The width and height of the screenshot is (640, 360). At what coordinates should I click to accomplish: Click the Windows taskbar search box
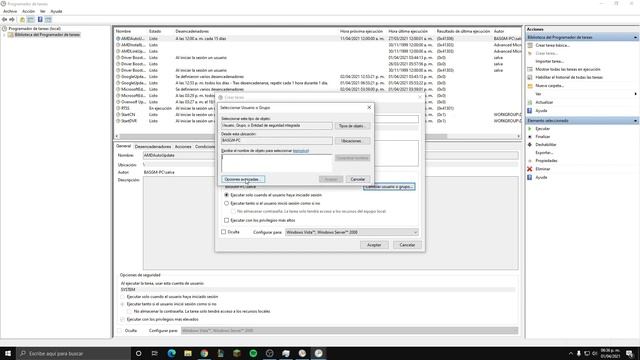coord(74,353)
